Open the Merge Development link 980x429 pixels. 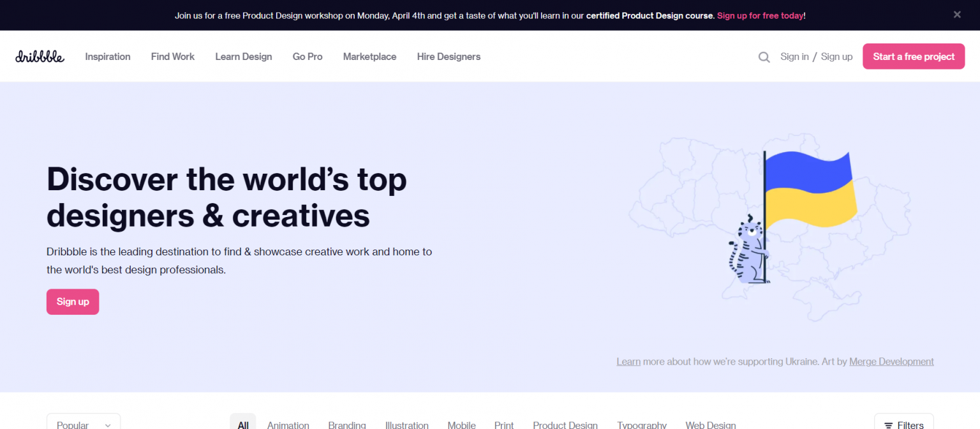tap(891, 361)
